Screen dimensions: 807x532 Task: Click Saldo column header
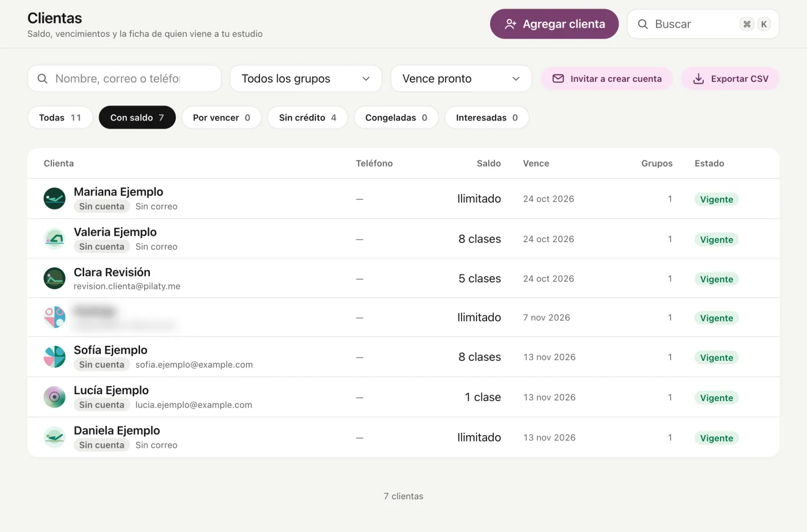[x=489, y=164]
